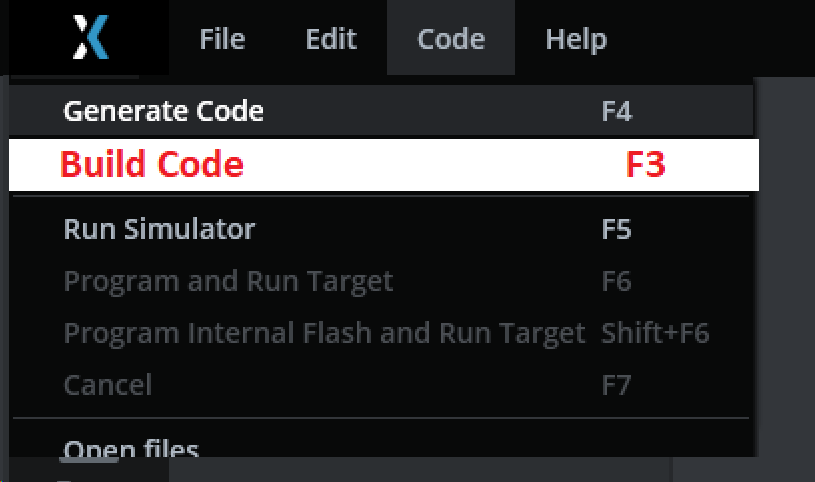Screen dimensions: 815x482
Task: Click the red F3 shortcut label
Action: [x=645, y=164]
